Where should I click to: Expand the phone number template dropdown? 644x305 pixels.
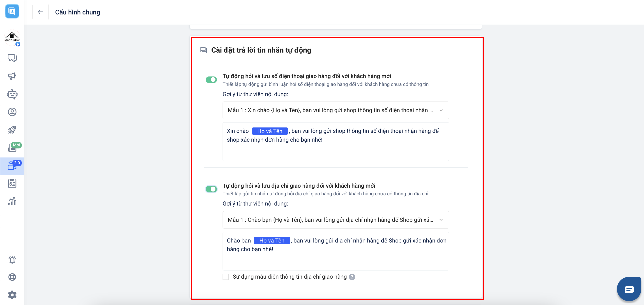tap(336, 110)
